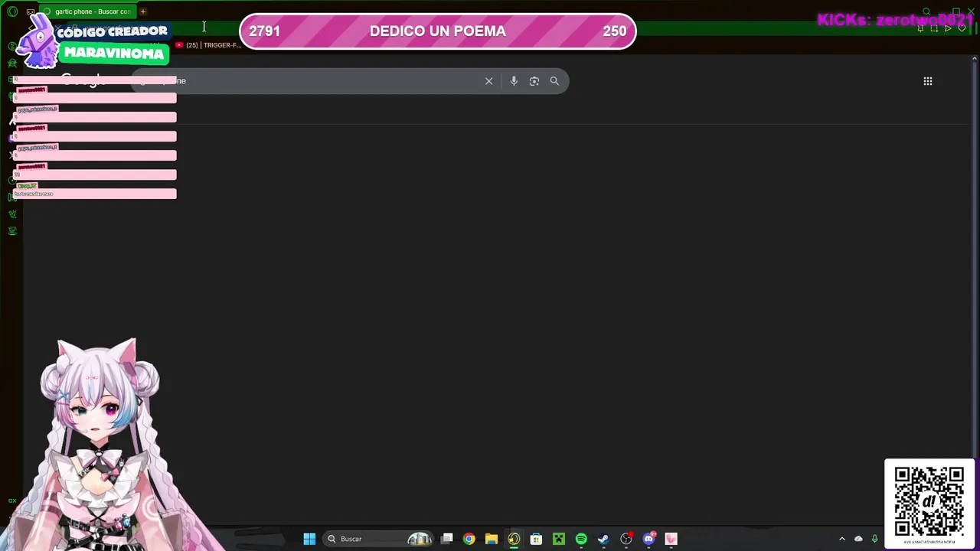This screenshot has height=551, width=980.
Task: Click the OneDrive cloud tray icon
Action: click(858, 539)
